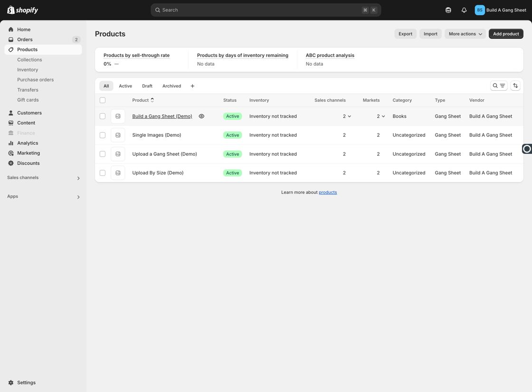Open Build a Gang Sheet (Demo) product
Screen dimensions: 532x392
[x=162, y=116]
